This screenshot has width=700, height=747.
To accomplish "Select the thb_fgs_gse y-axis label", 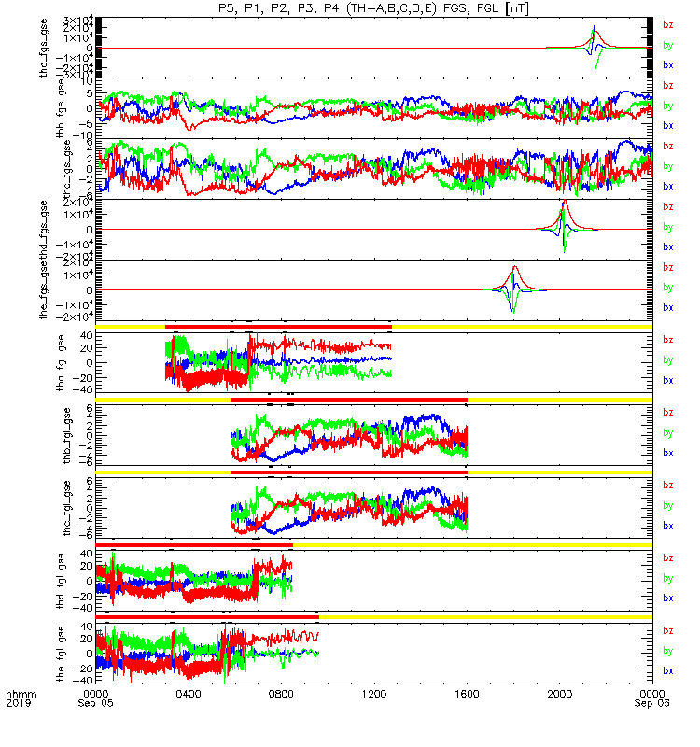I will (61, 108).
